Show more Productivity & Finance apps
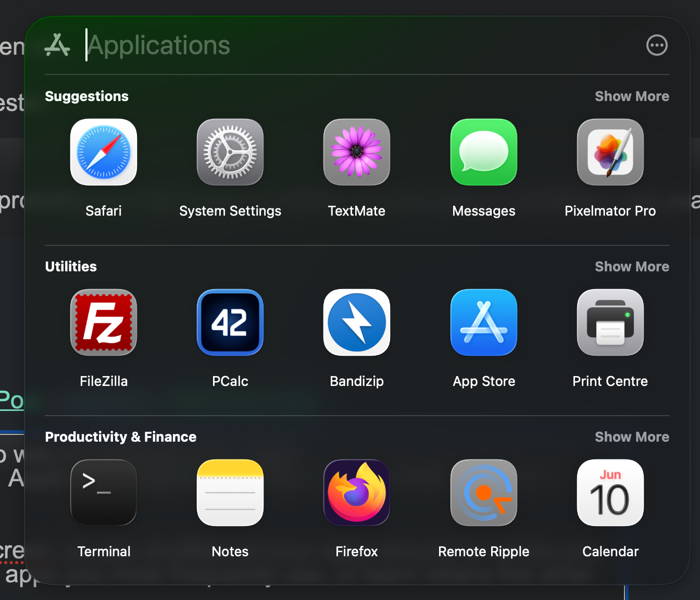This screenshot has width=700, height=600. click(x=632, y=437)
